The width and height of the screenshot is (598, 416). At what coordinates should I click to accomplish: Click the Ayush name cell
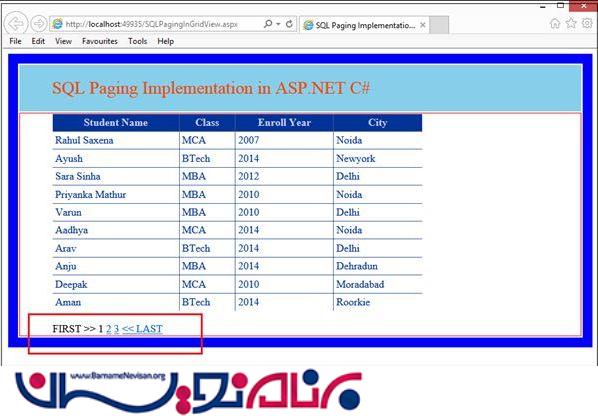116,158
